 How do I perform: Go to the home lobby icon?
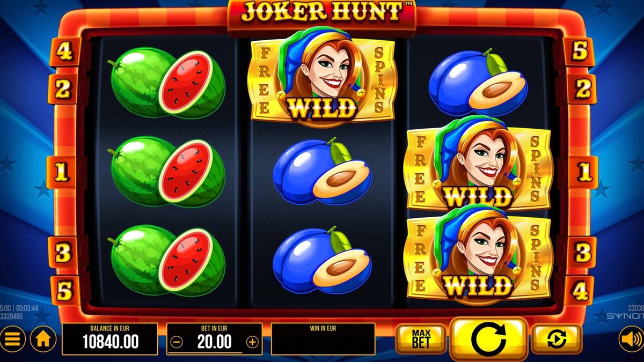43,339
